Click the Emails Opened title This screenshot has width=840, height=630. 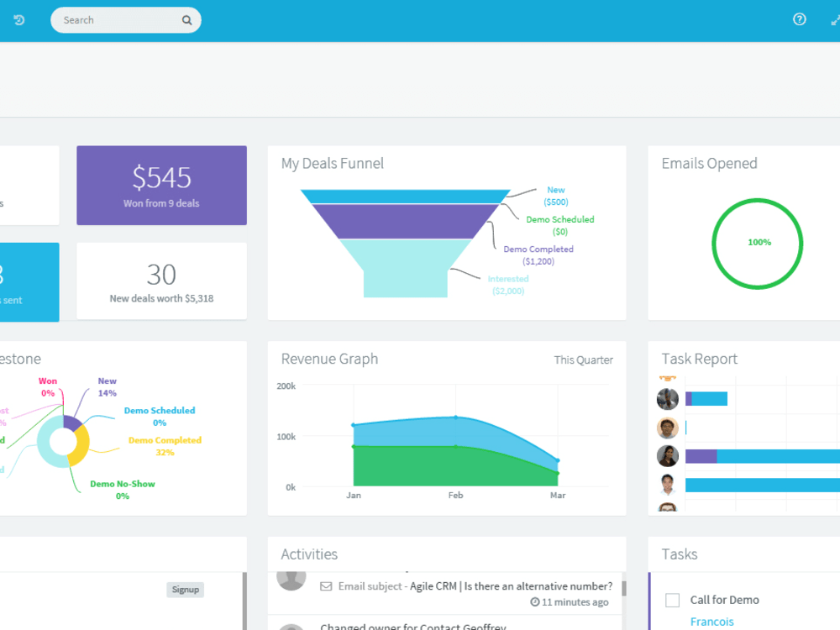709,164
